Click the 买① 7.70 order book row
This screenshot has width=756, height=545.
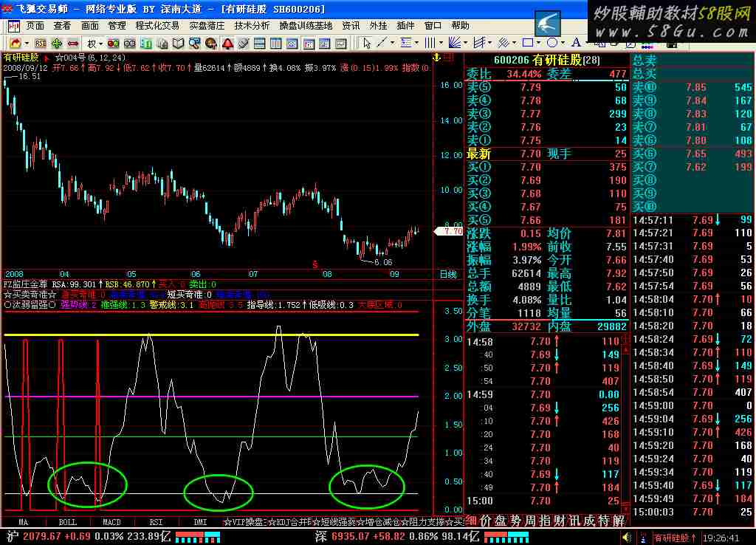click(546, 167)
